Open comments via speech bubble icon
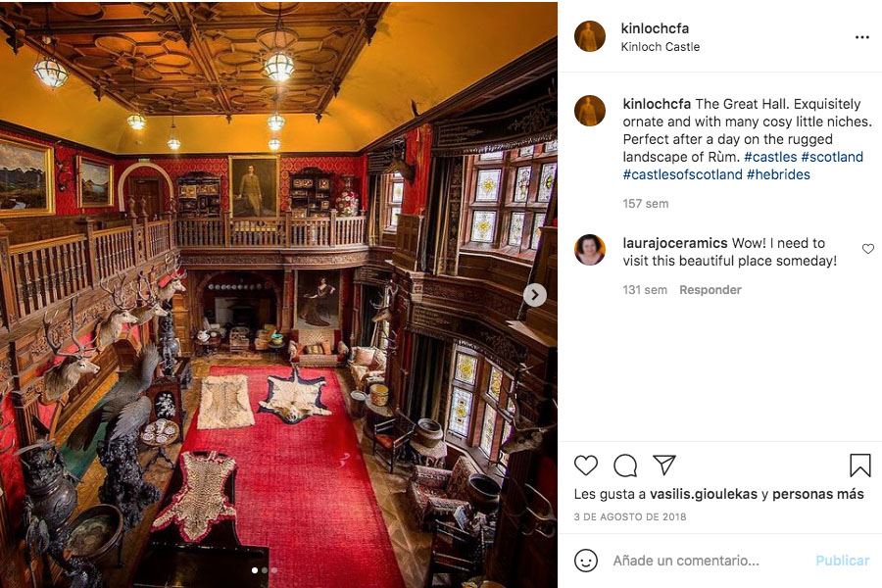The width and height of the screenshot is (882, 588). (x=625, y=465)
